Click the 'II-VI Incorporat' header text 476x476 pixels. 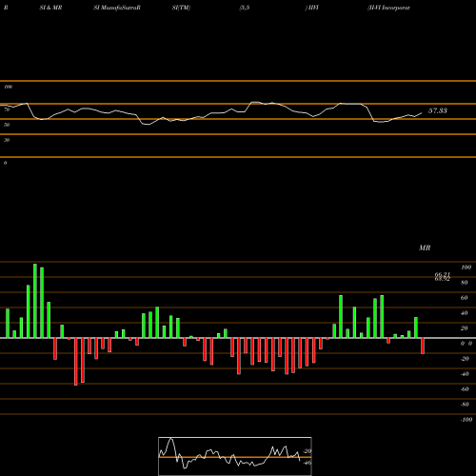tap(388, 8)
